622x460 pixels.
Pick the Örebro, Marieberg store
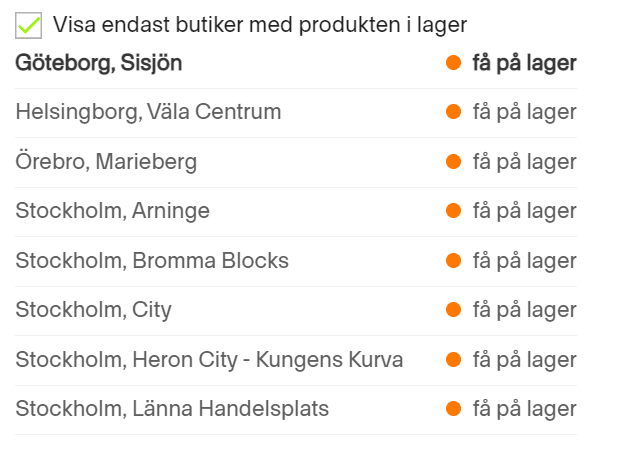[x=106, y=162]
